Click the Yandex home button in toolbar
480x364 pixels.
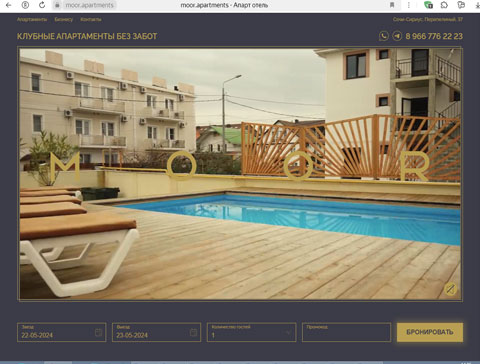pos(25,5)
